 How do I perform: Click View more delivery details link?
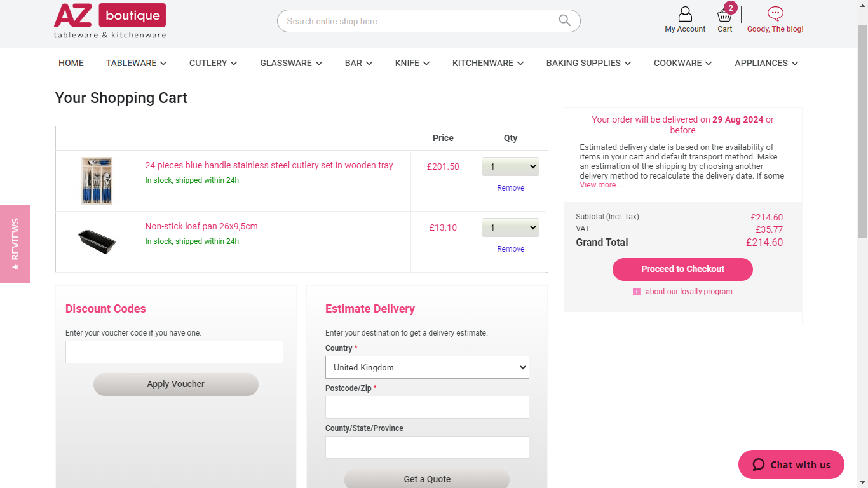pyautogui.click(x=600, y=185)
